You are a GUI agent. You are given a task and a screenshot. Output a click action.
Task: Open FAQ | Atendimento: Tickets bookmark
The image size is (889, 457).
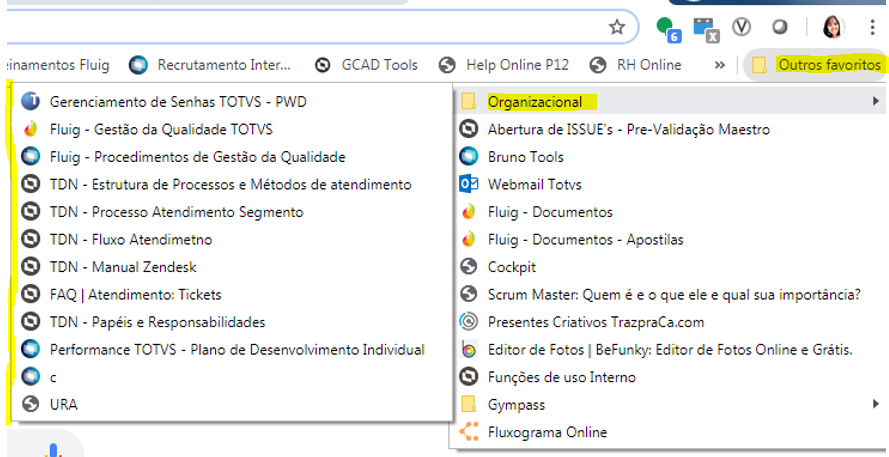[x=135, y=294]
